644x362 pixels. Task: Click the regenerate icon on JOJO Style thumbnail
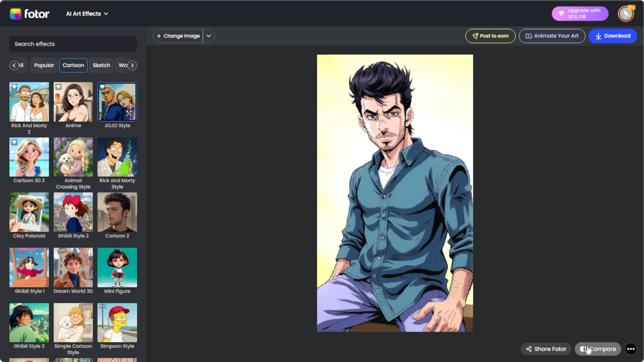coord(129,113)
